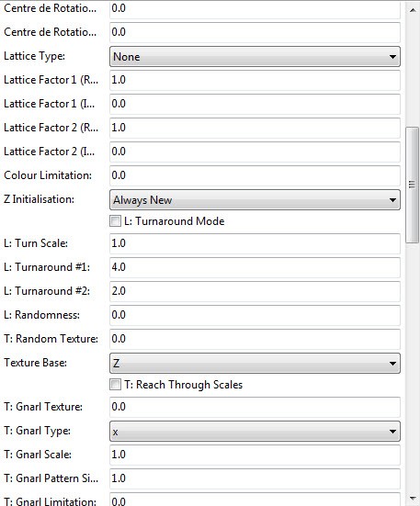Click the T: Gnarl Scale field
420x506 pixels.
coord(255,455)
